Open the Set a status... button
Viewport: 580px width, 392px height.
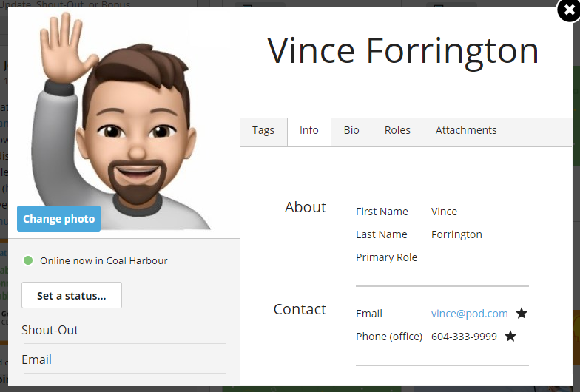point(72,296)
